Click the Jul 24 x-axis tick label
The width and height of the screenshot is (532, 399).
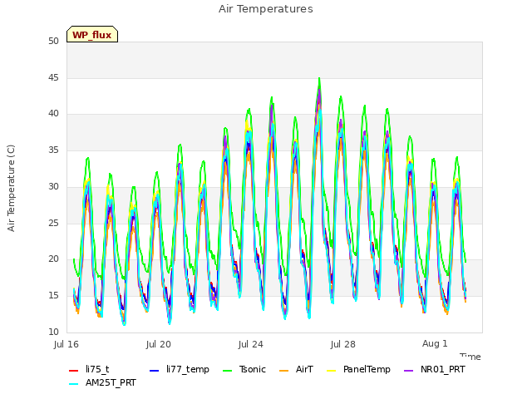[251, 344]
